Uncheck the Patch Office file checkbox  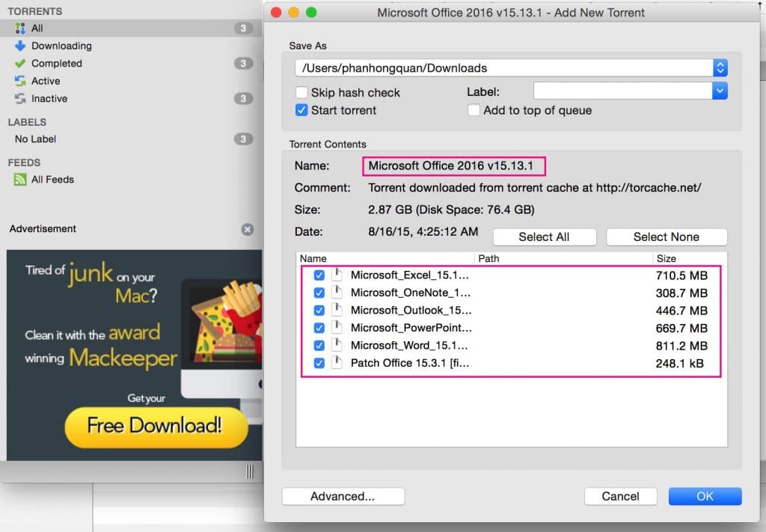coord(319,364)
